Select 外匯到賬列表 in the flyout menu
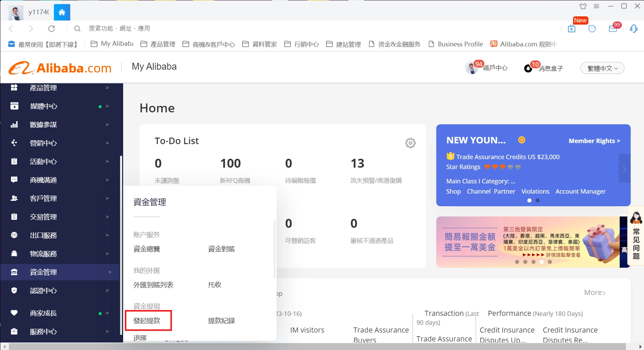644x350 pixels. click(x=153, y=285)
